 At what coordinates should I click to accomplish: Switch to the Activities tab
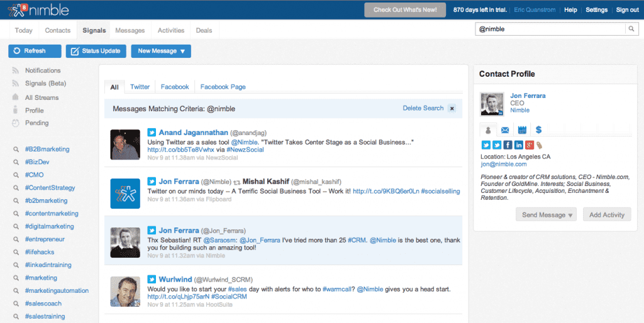[x=171, y=30]
